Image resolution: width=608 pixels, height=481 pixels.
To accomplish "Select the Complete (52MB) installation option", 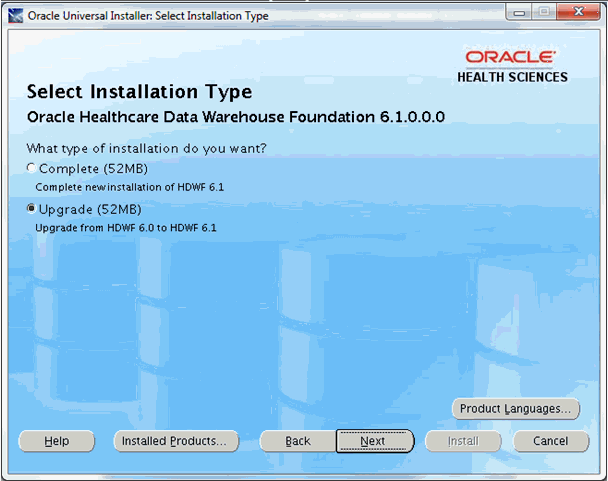I will click(x=31, y=168).
